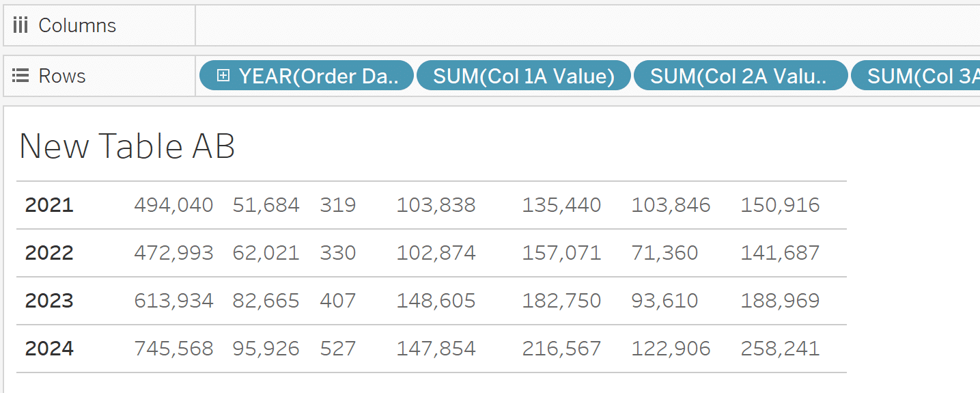The width and height of the screenshot is (980, 393).
Task: Select the SUM(Col 2A Value) pill
Action: pos(740,76)
